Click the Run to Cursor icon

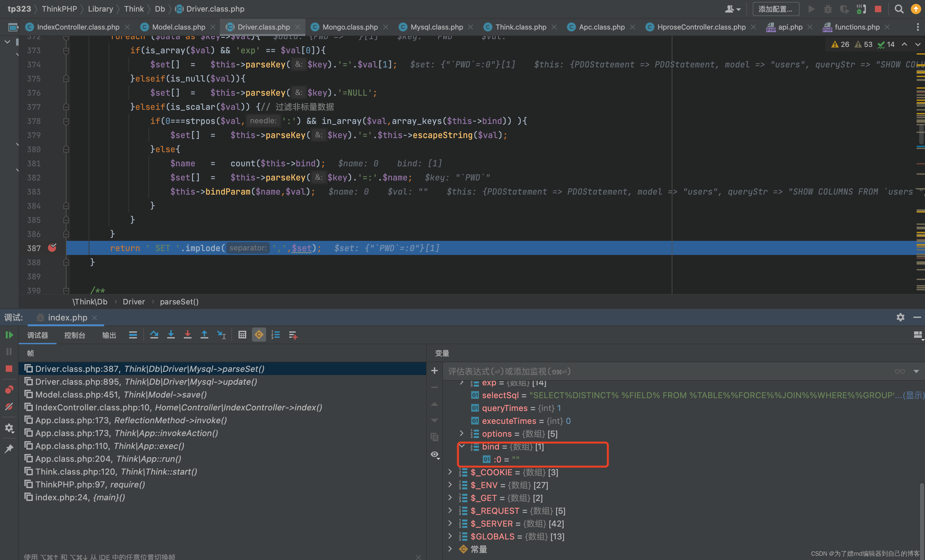tap(221, 335)
